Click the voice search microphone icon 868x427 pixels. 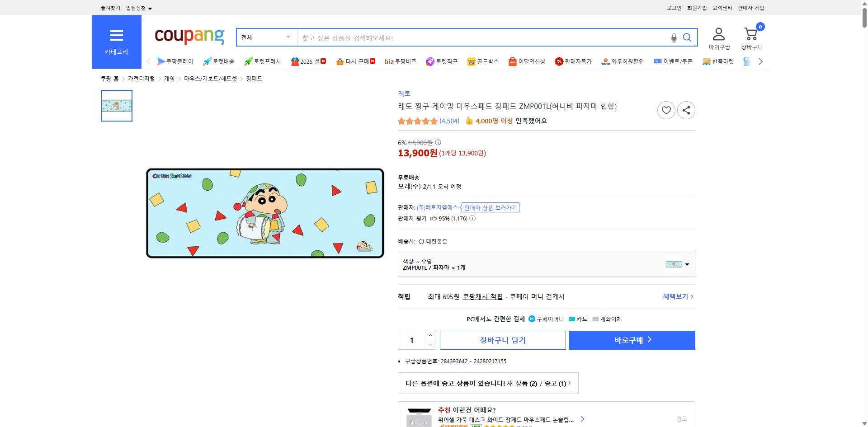(674, 38)
